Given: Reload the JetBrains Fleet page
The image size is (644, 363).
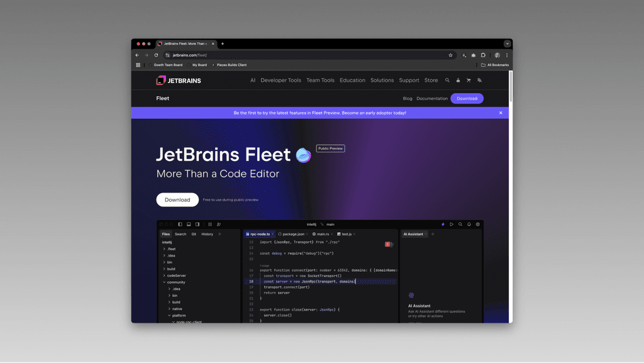Looking at the screenshot, I should click(x=156, y=55).
